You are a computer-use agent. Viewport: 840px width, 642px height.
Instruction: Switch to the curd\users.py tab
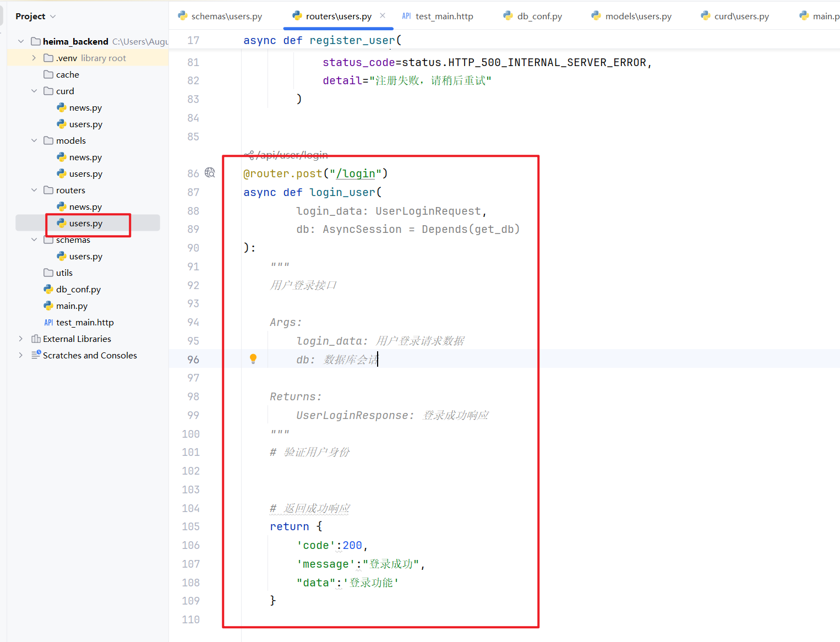[x=741, y=17]
